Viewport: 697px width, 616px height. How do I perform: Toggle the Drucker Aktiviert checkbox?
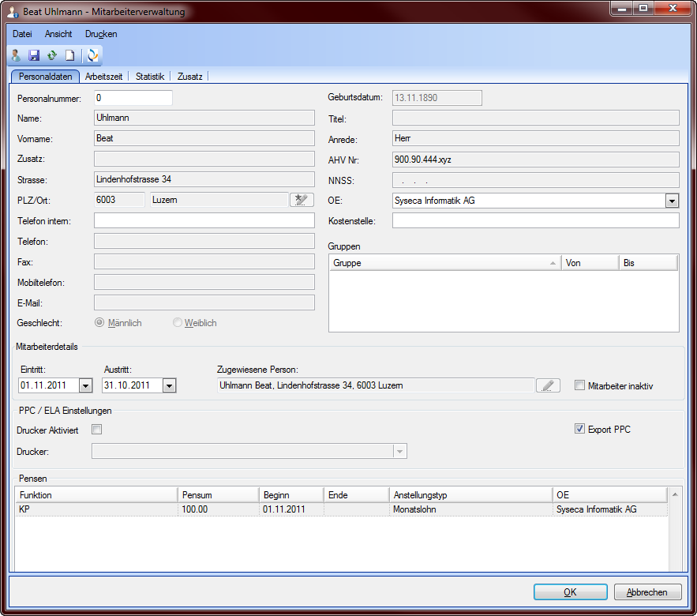point(97,430)
